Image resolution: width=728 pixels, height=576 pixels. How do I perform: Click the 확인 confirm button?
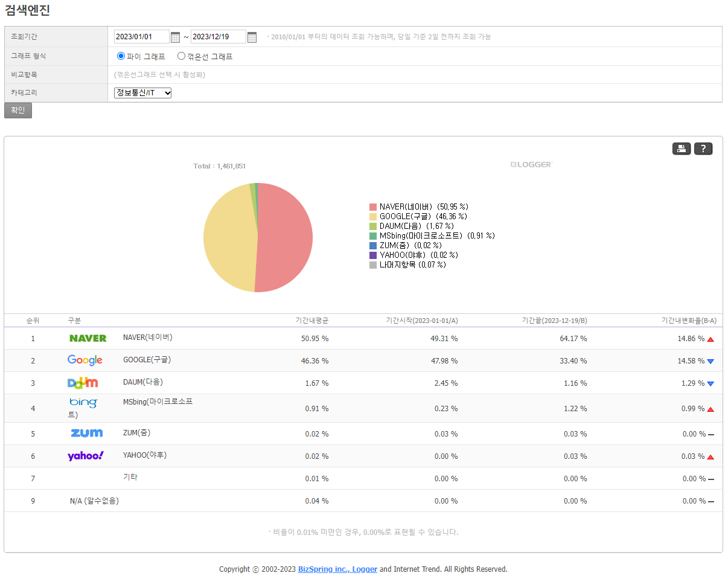click(x=18, y=110)
